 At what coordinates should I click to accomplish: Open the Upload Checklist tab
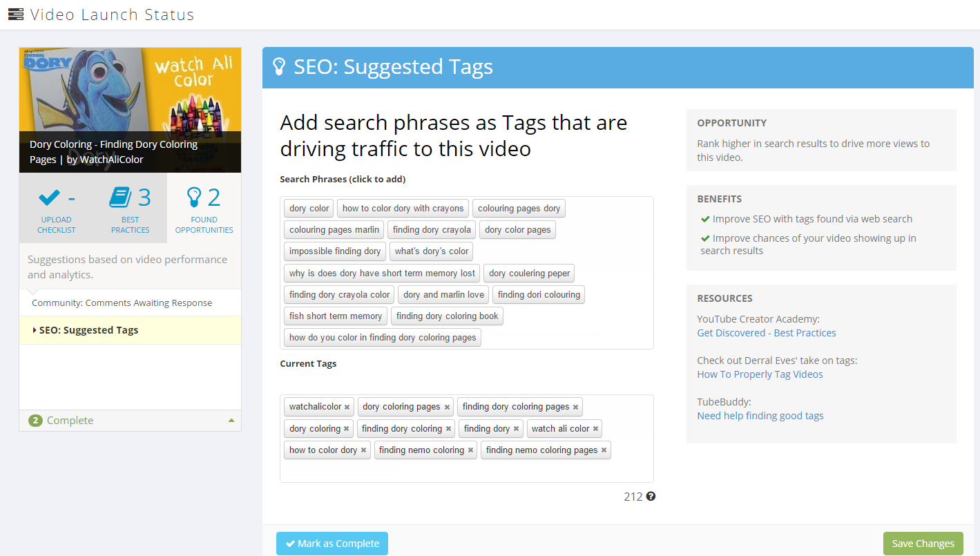[57, 208]
